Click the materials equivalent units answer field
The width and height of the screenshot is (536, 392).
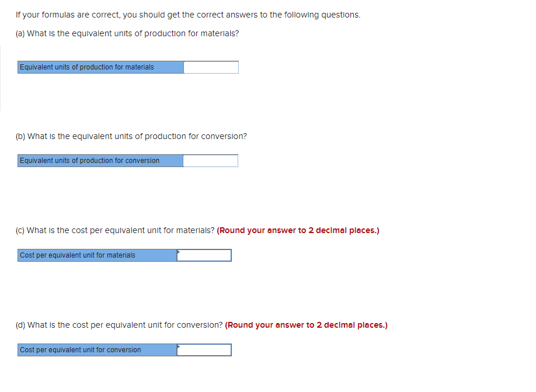[211, 67]
